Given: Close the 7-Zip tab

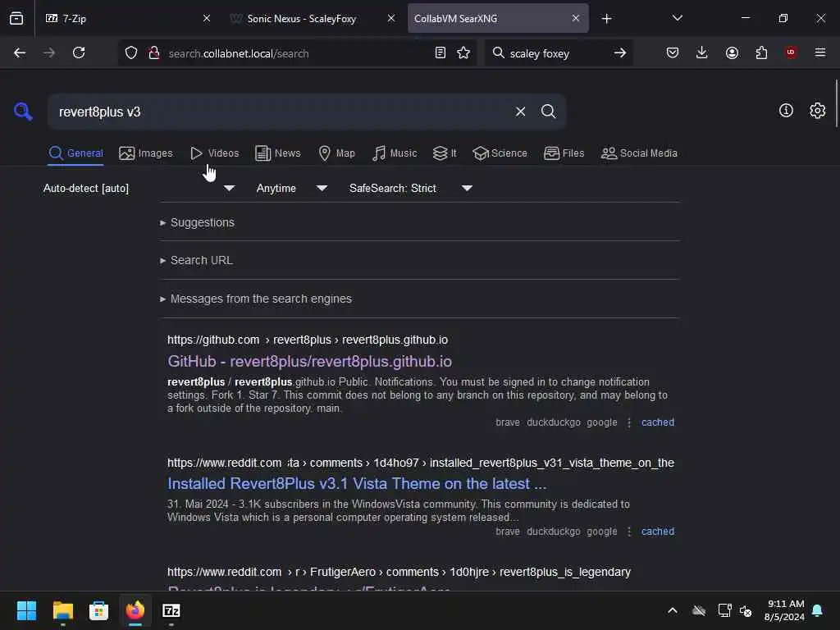Looking at the screenshot, I should (207, 18).
